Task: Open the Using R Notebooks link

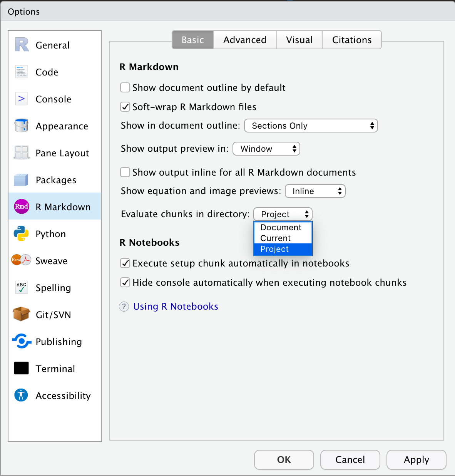Action: (176, 307)
